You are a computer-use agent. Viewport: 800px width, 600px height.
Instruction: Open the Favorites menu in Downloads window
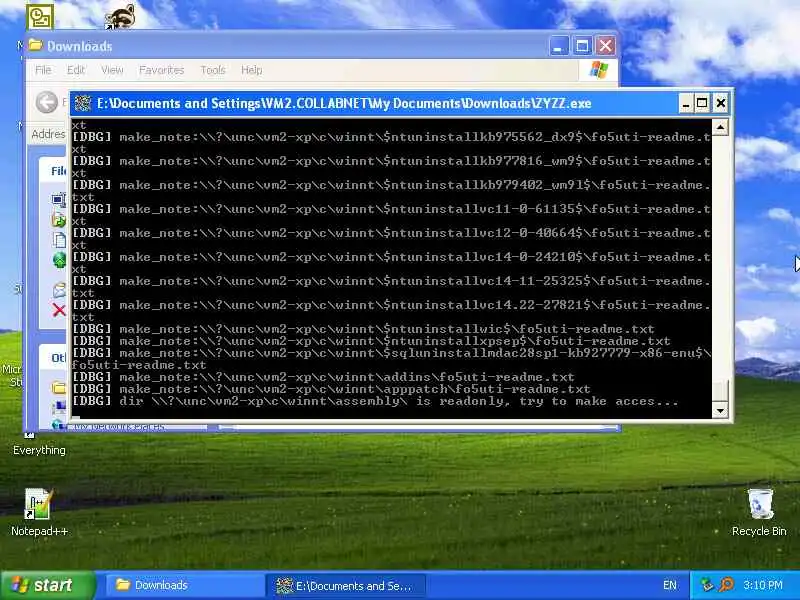[161, 70]
